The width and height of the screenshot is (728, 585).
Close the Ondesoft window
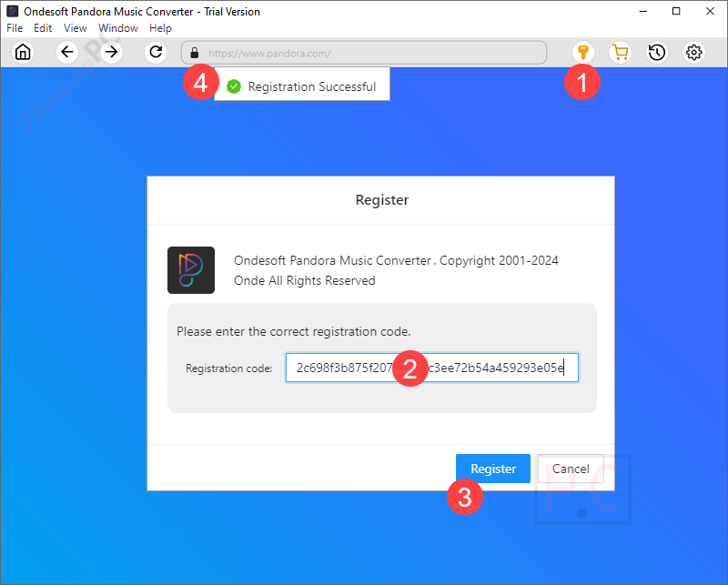[x=710, y=11]
